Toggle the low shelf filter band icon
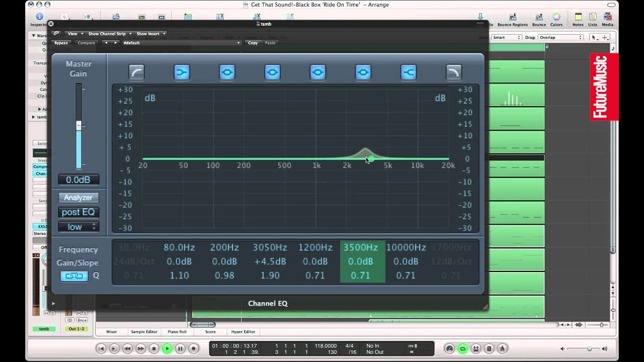Viewport: 644px width, 362px height. pyautogui.click(x=182, y=72)
